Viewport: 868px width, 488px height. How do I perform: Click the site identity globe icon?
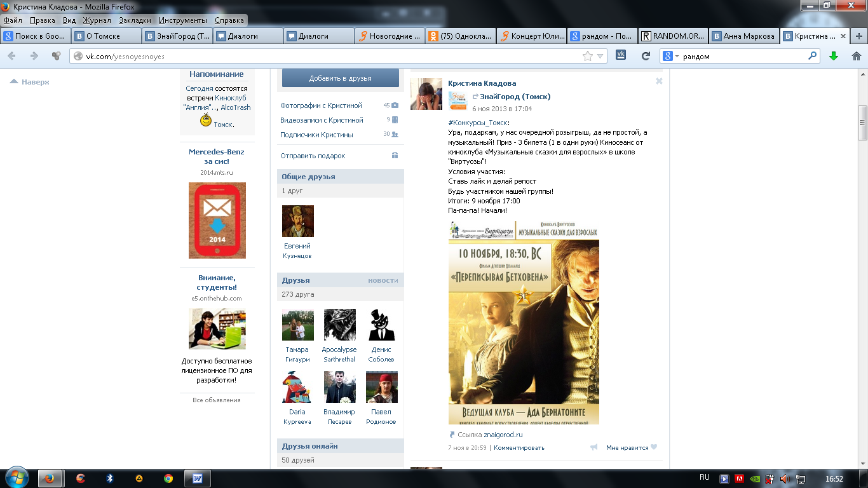tap(78, 56)
